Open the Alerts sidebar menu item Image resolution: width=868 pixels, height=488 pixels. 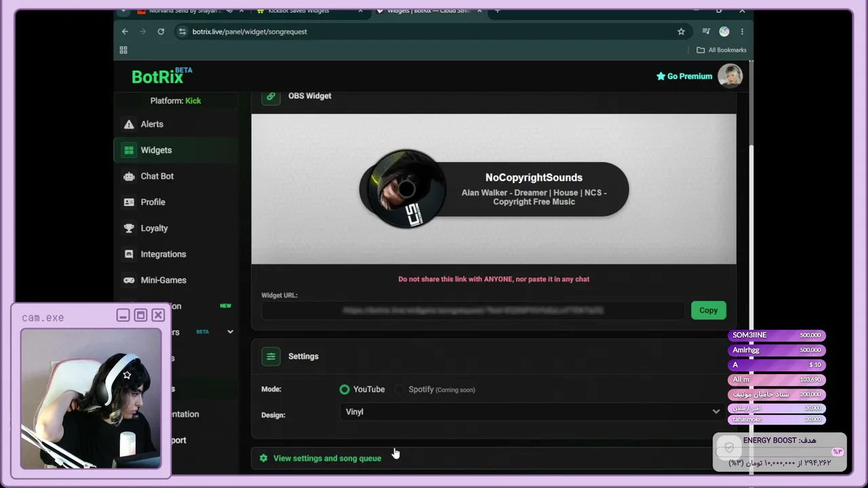click(176, 125)
